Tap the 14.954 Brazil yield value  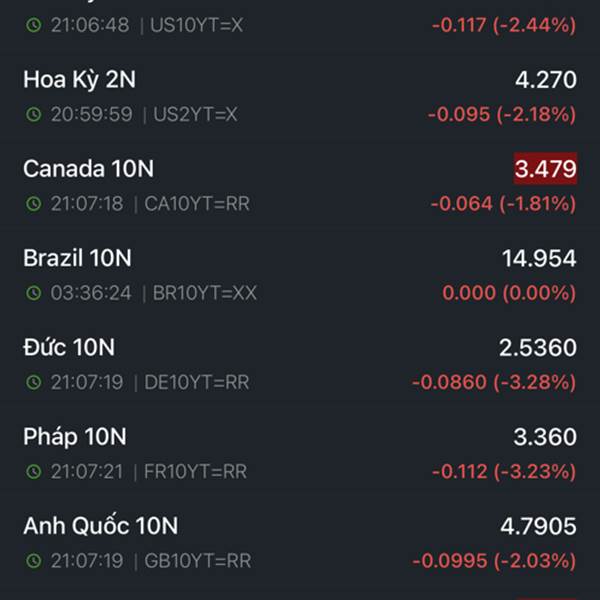(x=539, y=258)
